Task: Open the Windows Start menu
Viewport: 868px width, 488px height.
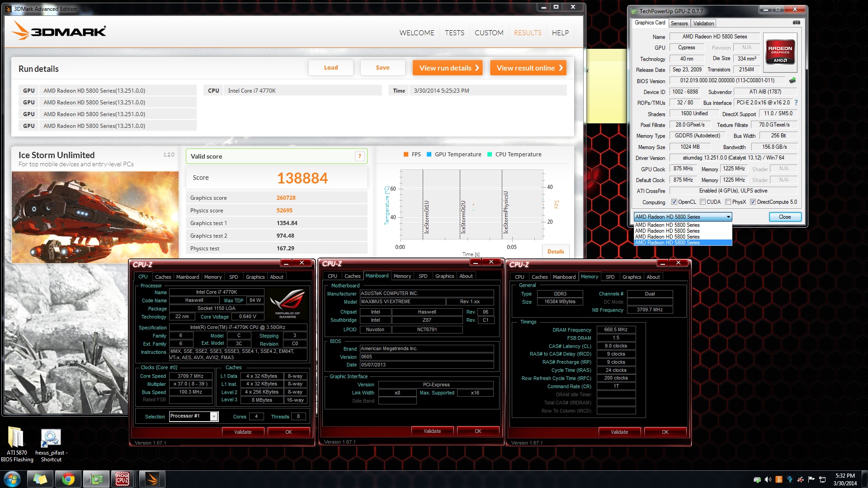Action: pos(12,479)
